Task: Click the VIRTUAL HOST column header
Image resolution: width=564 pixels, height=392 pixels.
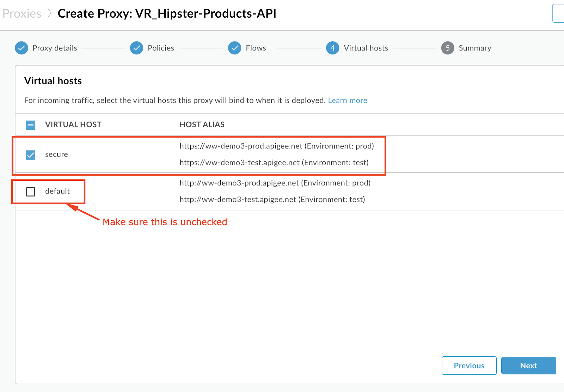Action: click(x=73, y=124)
